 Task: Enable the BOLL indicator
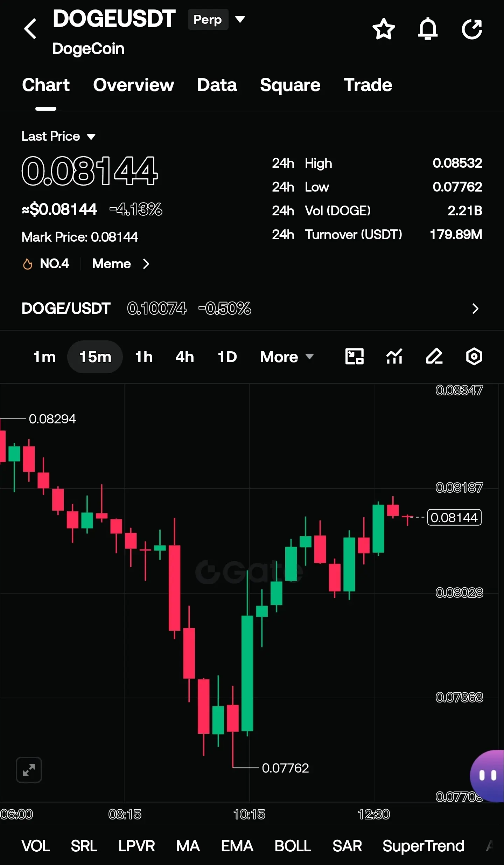point(293,846)
